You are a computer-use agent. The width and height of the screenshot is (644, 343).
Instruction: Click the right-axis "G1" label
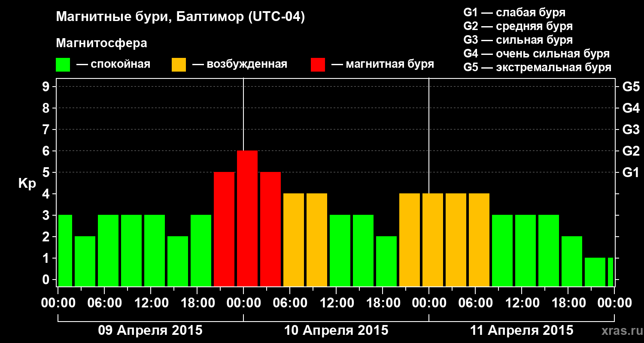tap(631, 172)
